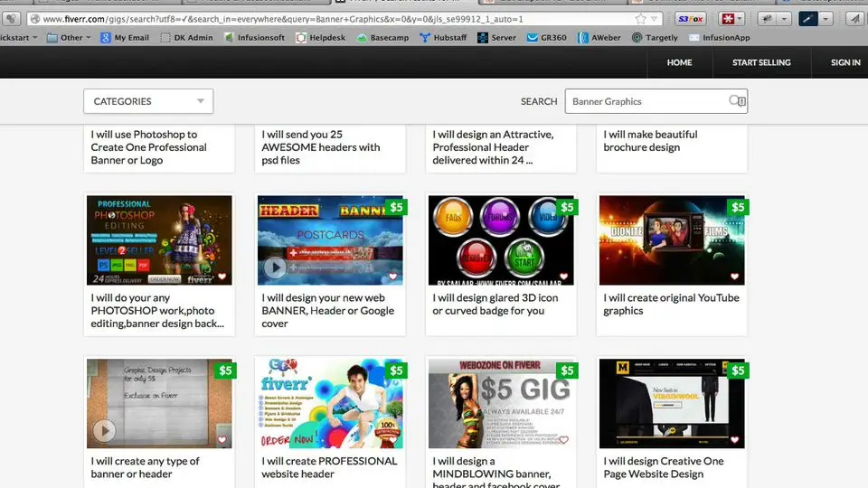Image resolution: width=868 pixels, height=488 pixels.
Task: Favorite the Header Banner Postcards gig heart
Action: 393,277
